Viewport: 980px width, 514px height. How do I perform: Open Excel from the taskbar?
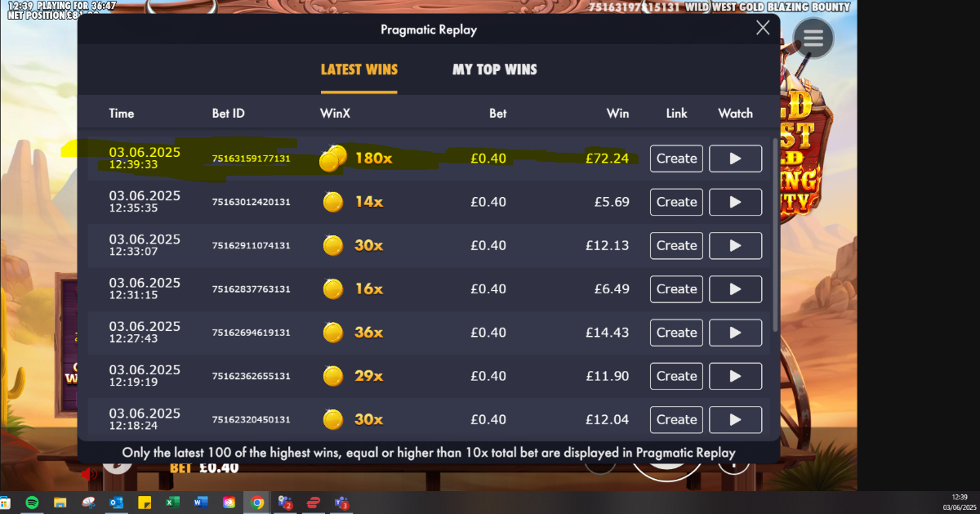point(172,503)
